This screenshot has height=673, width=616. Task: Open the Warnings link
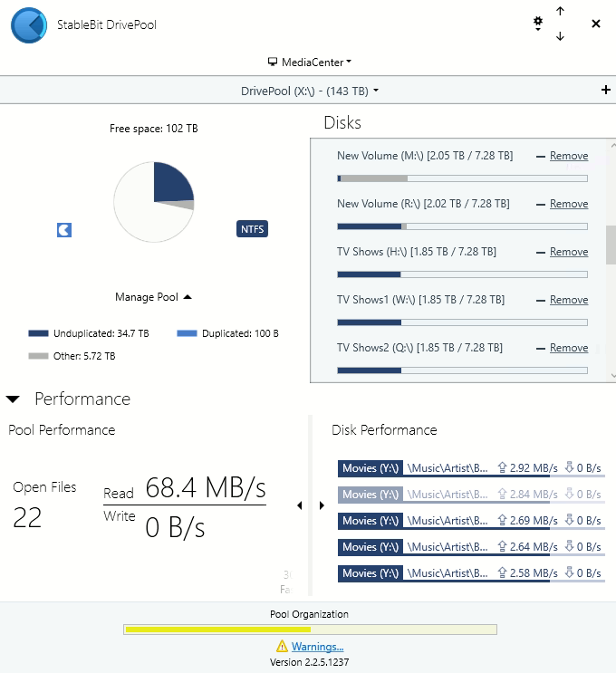(317, 647)
